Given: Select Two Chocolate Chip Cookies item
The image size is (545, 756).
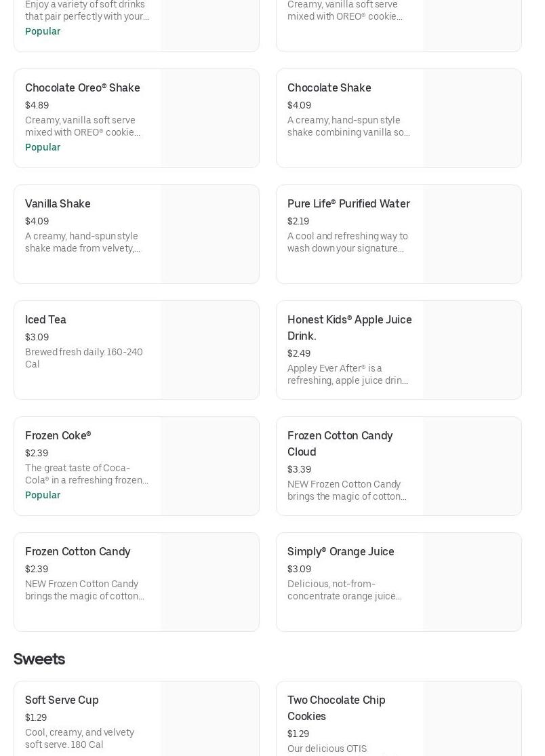Looking at the screenshot, I should point(336,708).
